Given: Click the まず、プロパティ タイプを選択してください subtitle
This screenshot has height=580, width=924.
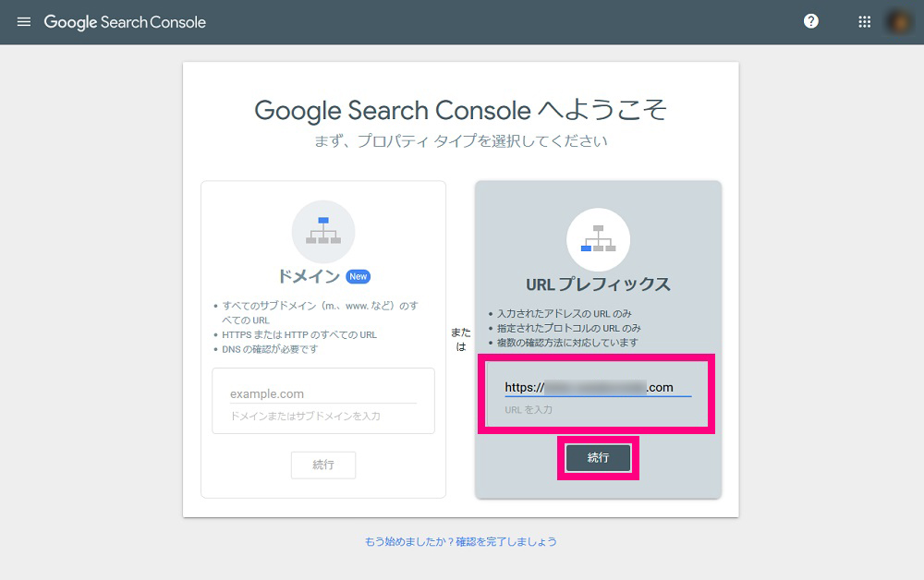Looking at the screenshot, I should [x=461, y=141].
